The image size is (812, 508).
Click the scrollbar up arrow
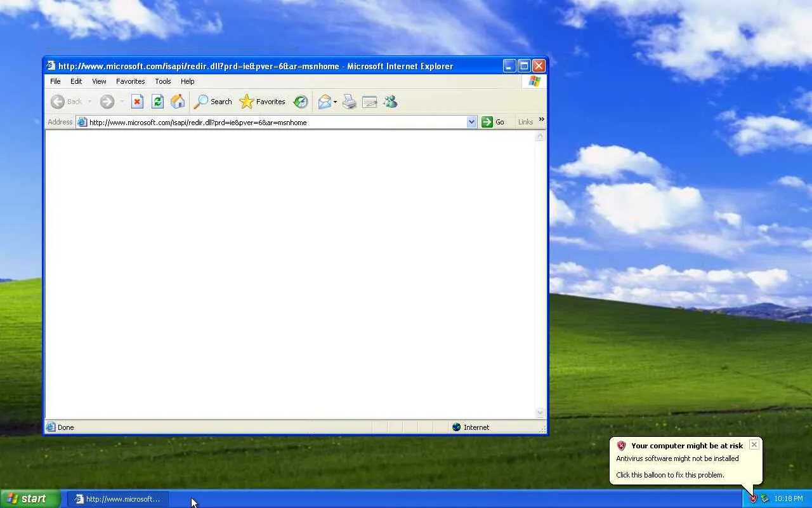540,136
